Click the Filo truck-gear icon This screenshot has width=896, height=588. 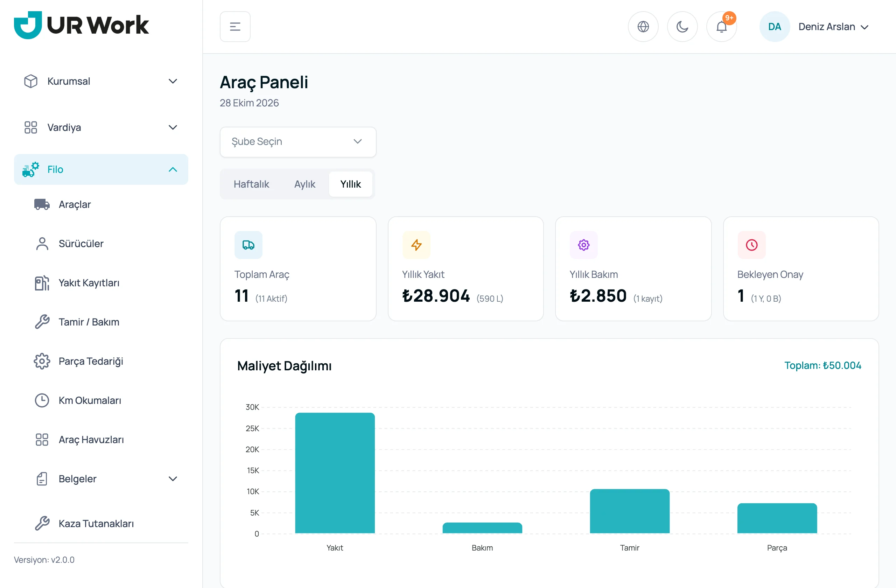(x=30, y=169)
